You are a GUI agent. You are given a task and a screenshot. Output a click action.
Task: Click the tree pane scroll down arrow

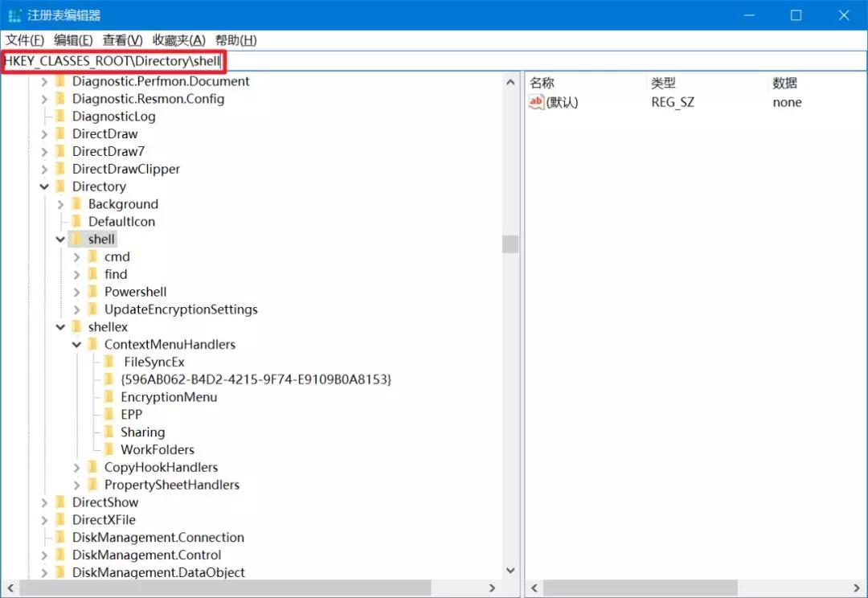[x=510, y=571]
